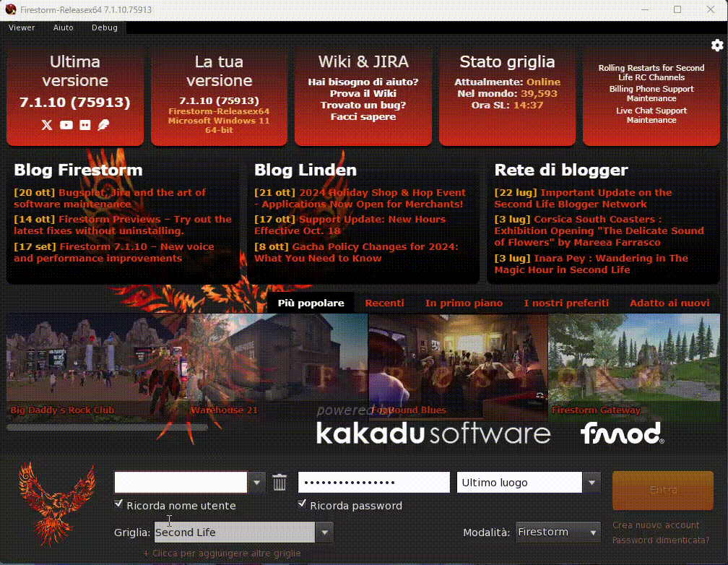This screenshot has height=565, width=728.
Task: Switch to the Recenti tab
Action: pos(384,303)
